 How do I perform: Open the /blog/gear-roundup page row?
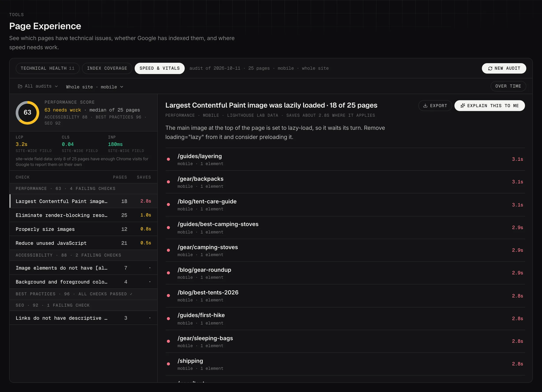(345, 273)
